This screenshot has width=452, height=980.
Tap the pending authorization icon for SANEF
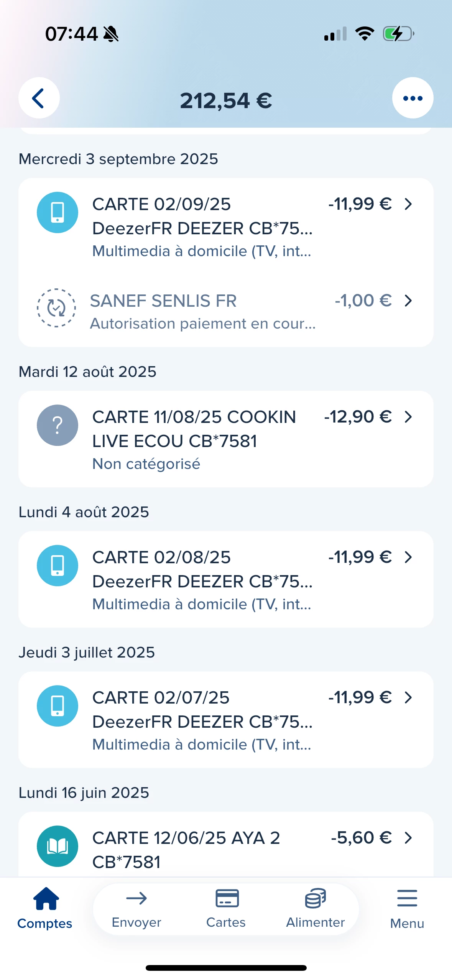(56, 307)
